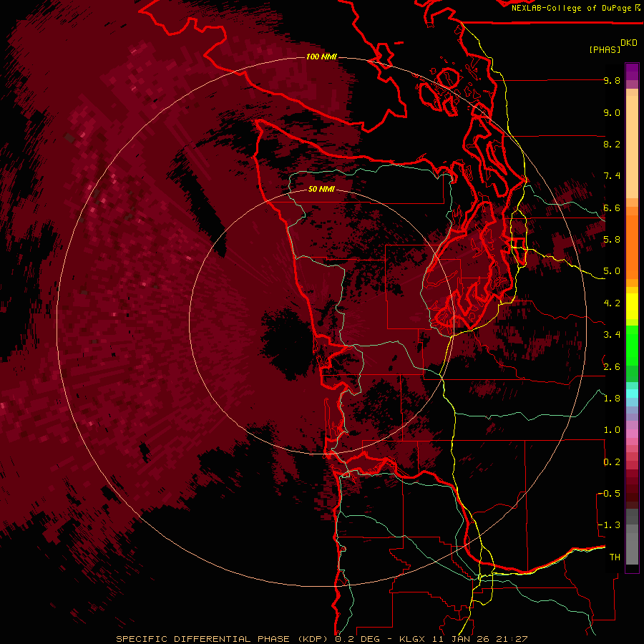Screen dimensions: 644x644
Task: Click the 8.2 scale value
Action: click(x=612, y=144)
